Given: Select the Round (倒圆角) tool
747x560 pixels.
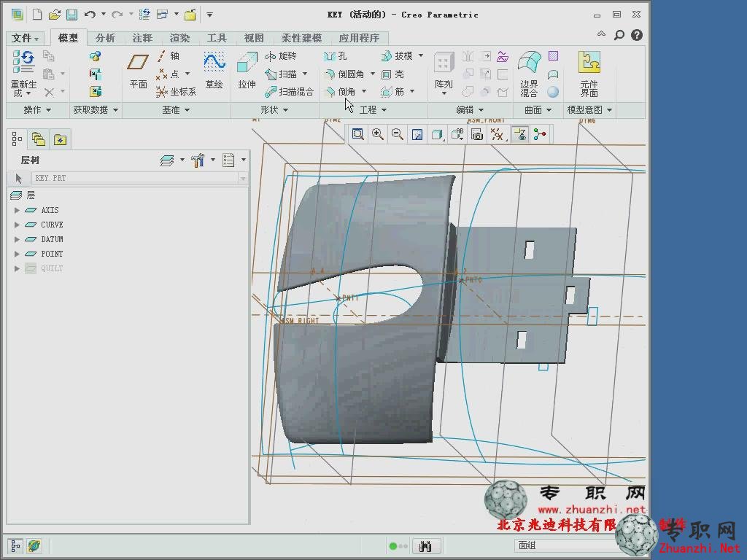Looking at the screenshot, I should [x=344, y=74].
